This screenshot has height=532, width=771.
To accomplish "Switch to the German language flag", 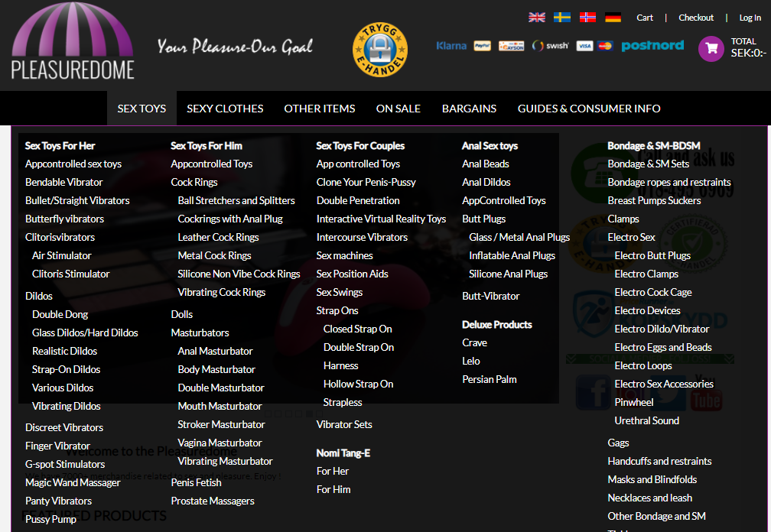I will (613, 18).
